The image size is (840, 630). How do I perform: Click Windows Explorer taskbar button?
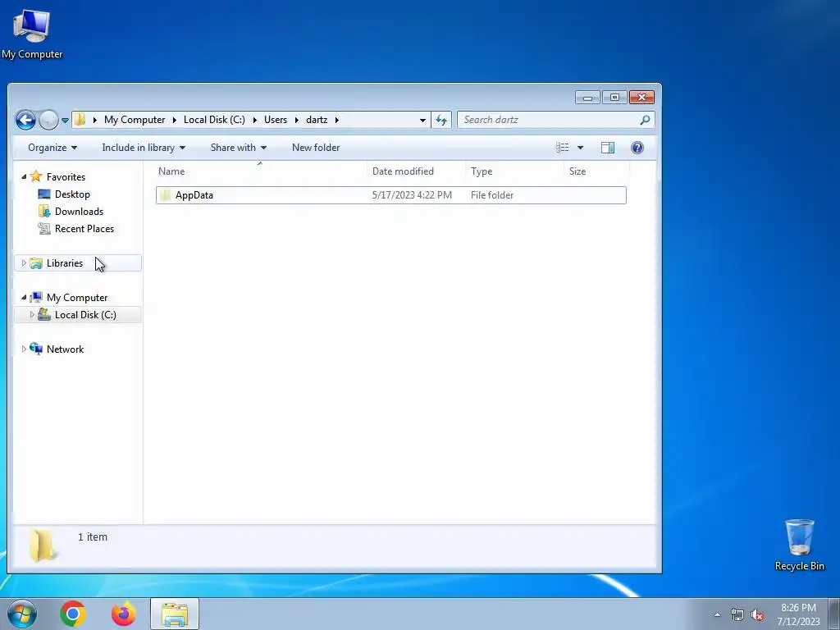pyautogui.click(x=175, y=614)
